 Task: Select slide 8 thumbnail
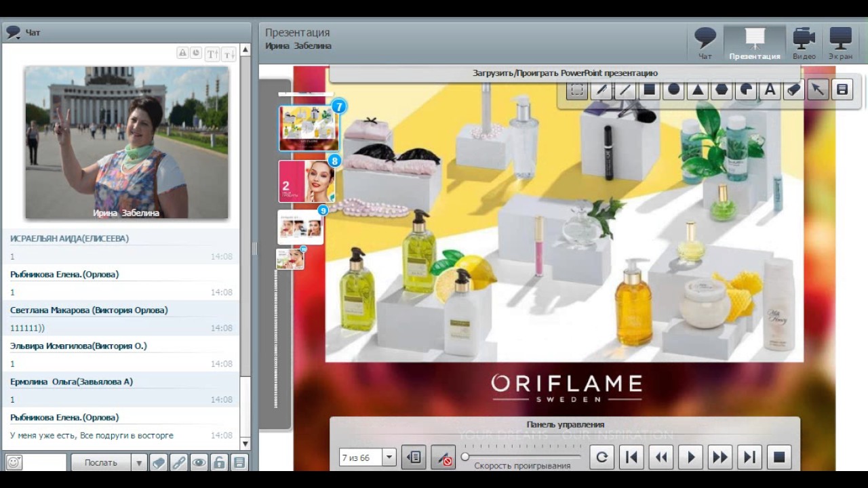point(307,181)
